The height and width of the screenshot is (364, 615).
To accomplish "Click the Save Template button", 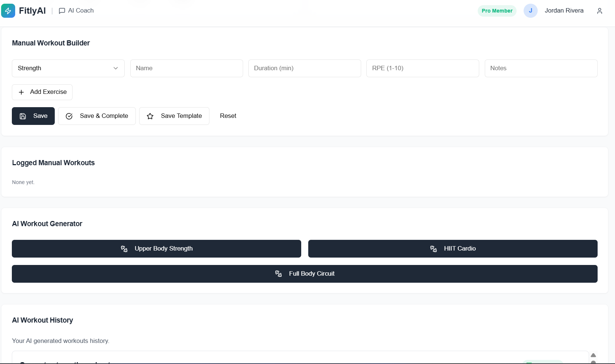I will pyautogui.click(x=174, y=116).
